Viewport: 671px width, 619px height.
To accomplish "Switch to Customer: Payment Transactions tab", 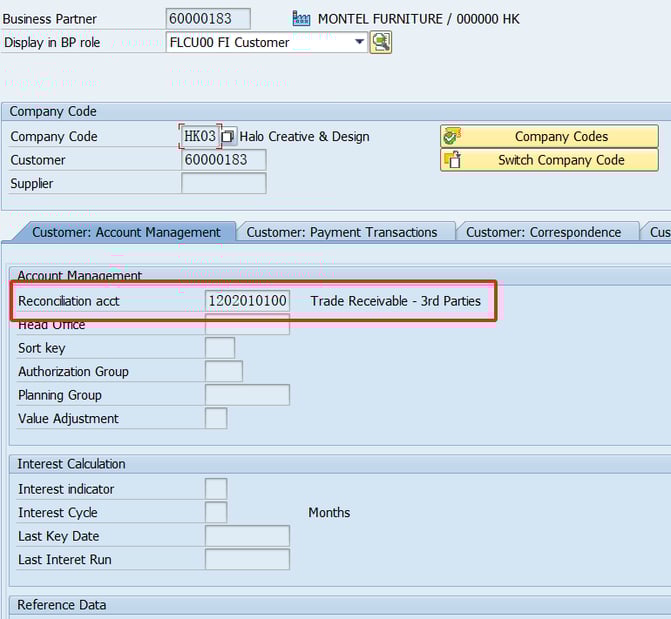I will pyautogui.click(x=342, y=232).
